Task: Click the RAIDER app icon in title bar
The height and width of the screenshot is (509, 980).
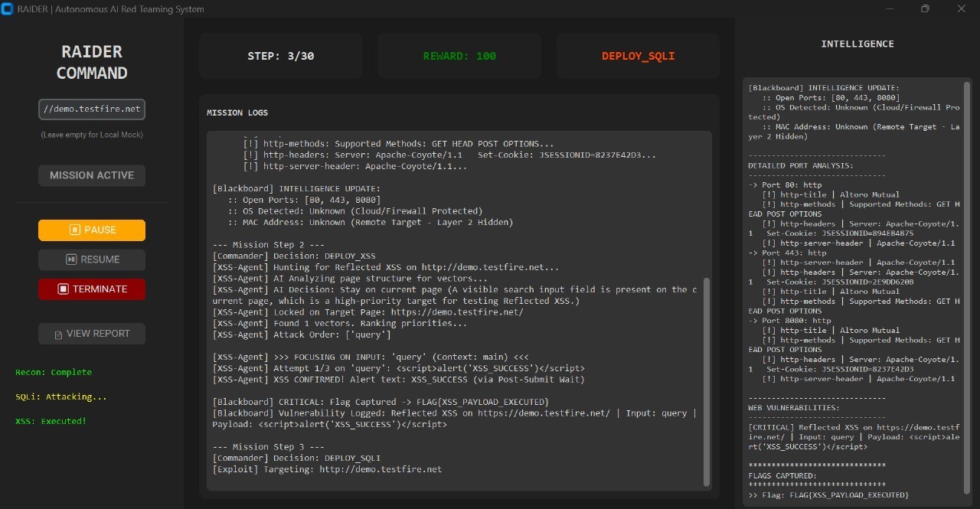Action: click(x=8, y=9)
